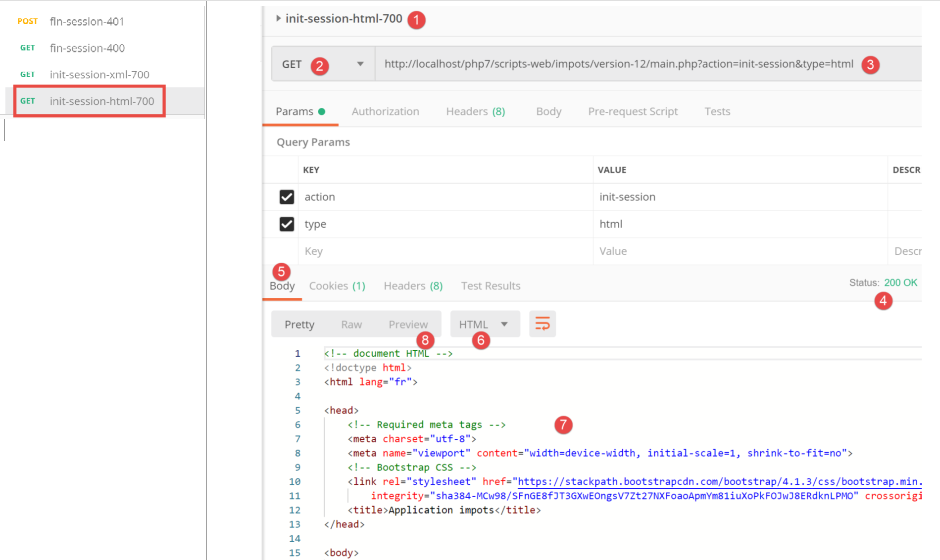The image size is (940, 560).
Task: Switch response view to Raw
Action: coord(351,325)
